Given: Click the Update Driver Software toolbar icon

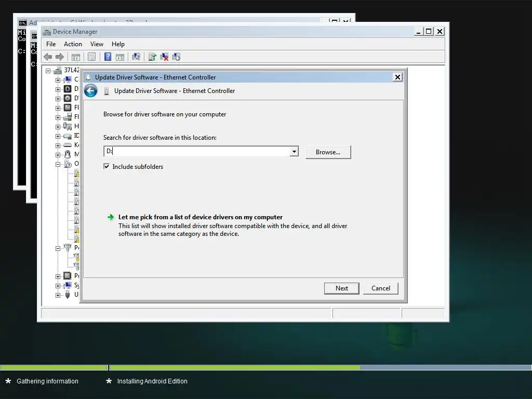Looking at the screenshot, I should 152,57.
